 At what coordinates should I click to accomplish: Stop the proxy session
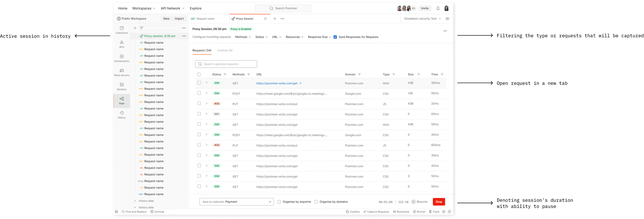tap(439, 202)
